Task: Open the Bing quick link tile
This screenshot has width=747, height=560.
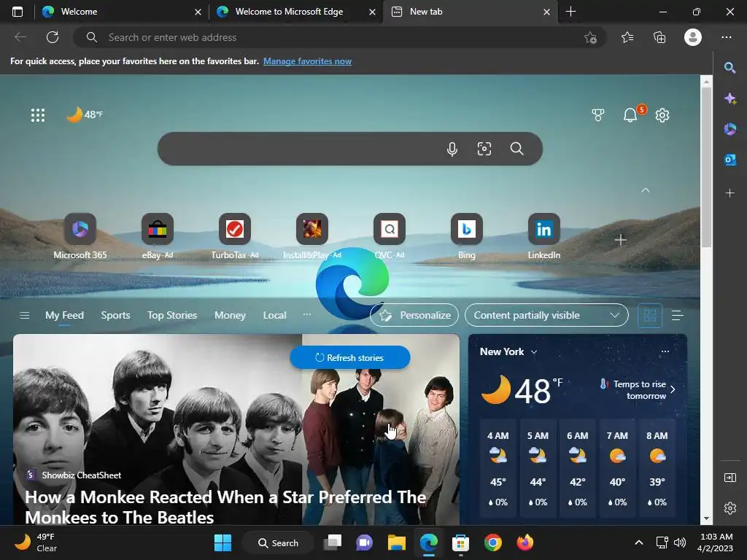Action: tap(466, 237)
